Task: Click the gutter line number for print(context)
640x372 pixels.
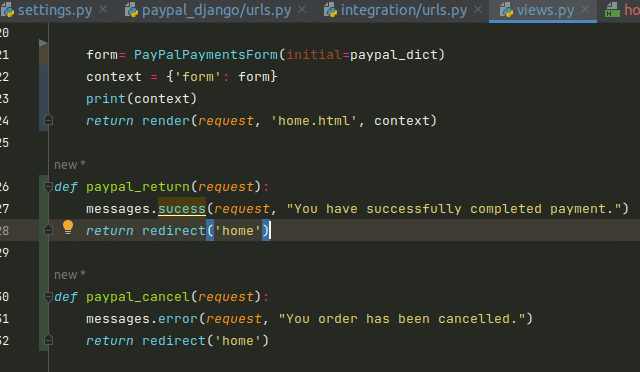Action: tap(4, 99)
